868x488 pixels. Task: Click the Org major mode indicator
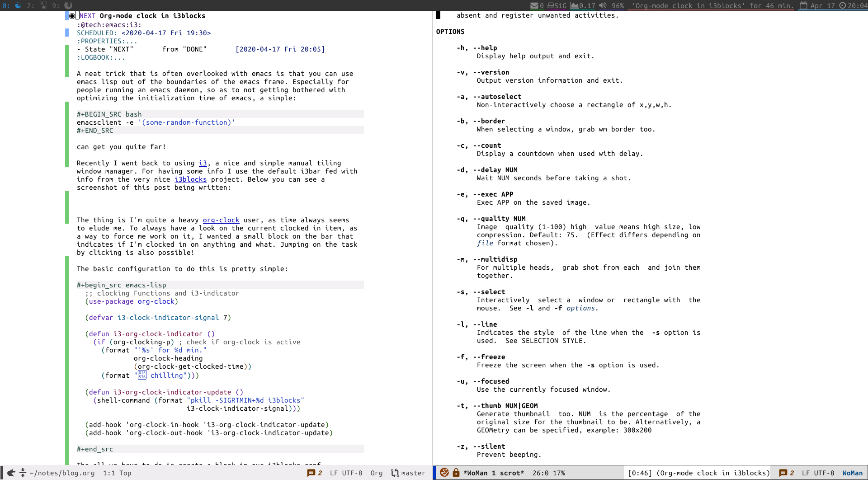click(376, 473)
